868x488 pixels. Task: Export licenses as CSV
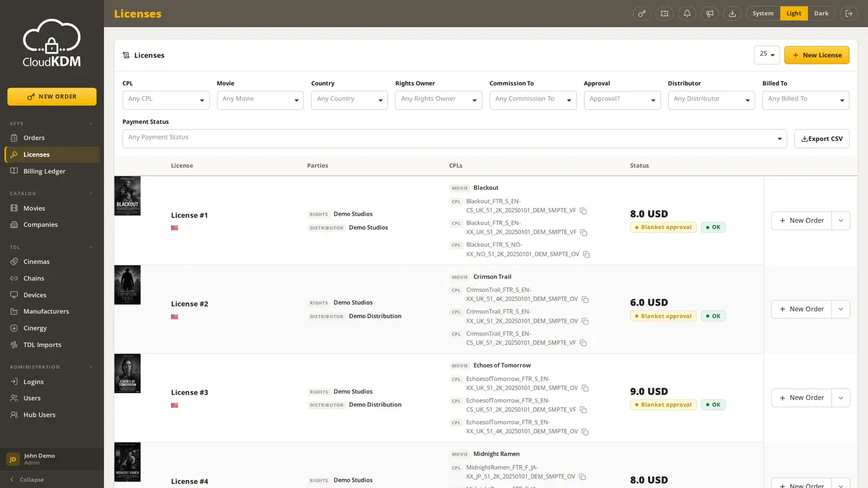click(822, 138)
